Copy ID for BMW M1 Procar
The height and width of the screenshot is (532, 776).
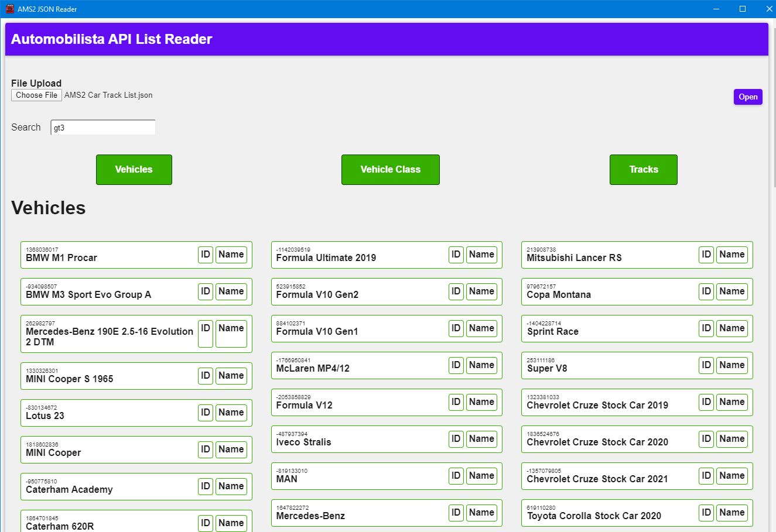[x=206, y=255]
